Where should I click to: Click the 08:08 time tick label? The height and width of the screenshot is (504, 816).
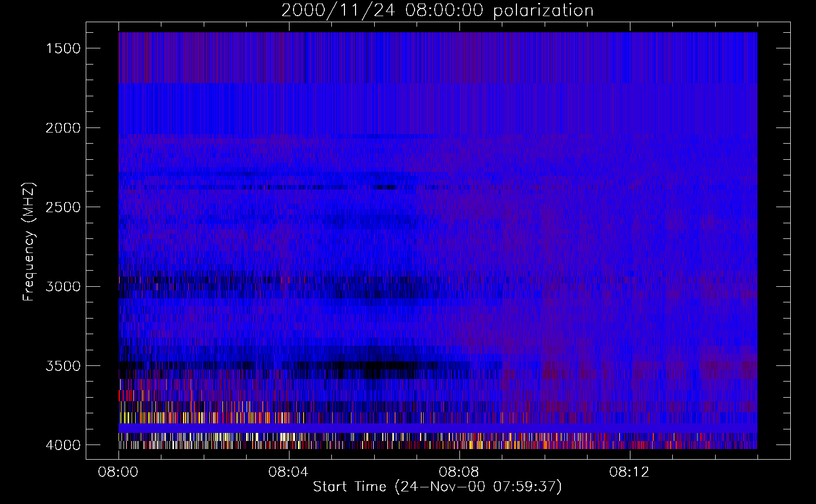(459, 472)
